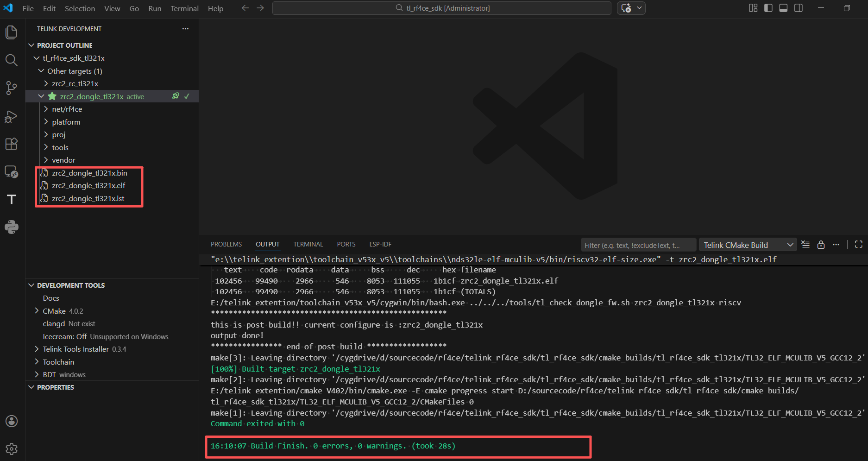
Task: Switch to the ESP-IDF tab
Action: pyautogui.click(x=380, y=244)
